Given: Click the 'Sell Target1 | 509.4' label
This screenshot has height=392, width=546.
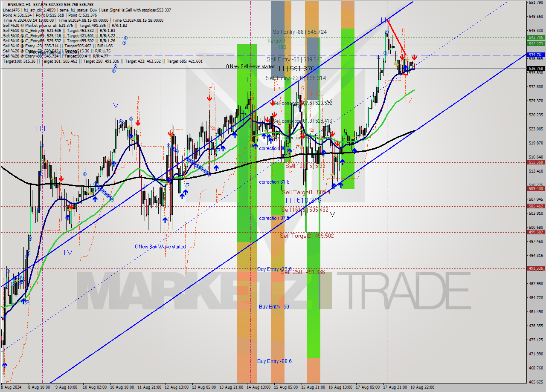Looking at the screenshot, I should coord(306,193).
